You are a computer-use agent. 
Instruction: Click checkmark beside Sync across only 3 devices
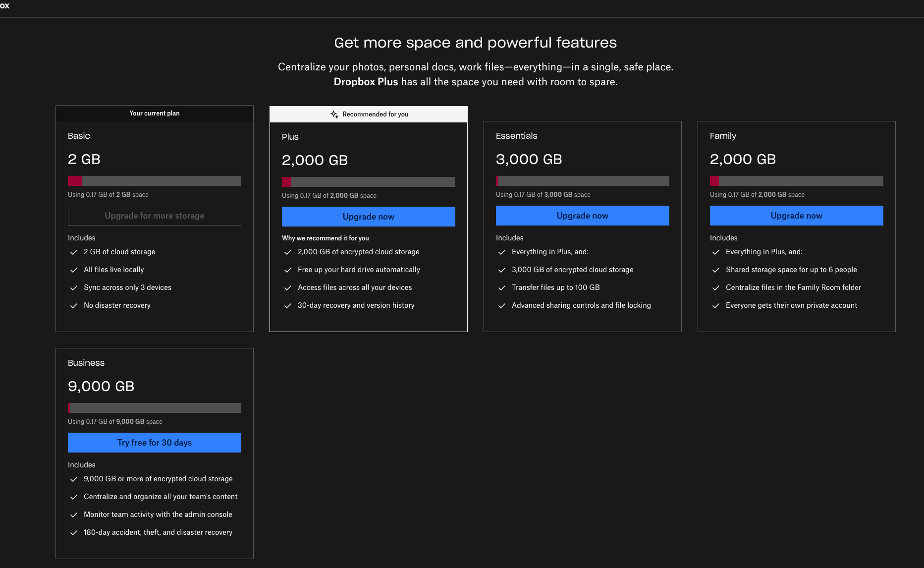(x=74, y=288)
